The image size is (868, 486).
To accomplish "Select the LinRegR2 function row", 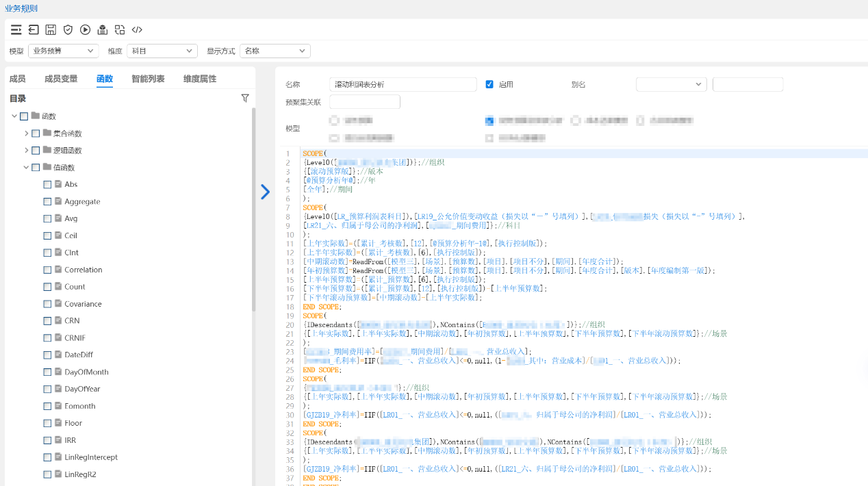I will pyautogui.click(x=81, y=474).
